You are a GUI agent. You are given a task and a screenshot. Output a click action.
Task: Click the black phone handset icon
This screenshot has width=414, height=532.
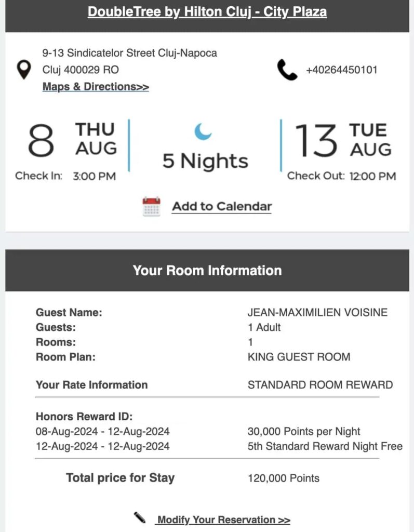click(287, 70)
